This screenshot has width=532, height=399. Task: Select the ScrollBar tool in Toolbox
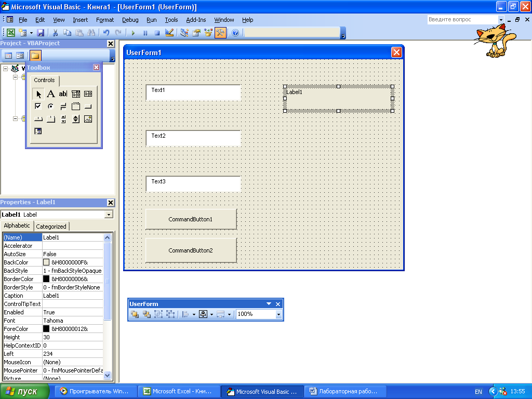click(63, 119)
